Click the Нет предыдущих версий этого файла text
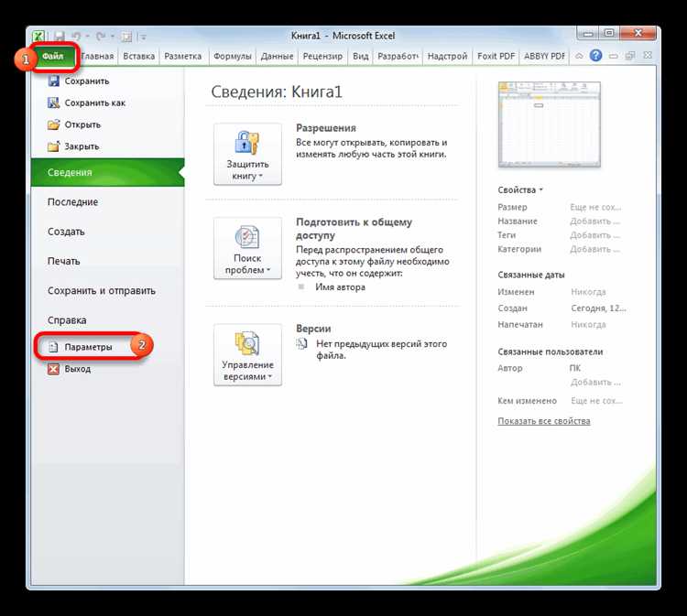The image size is (687, 616). 382,350
